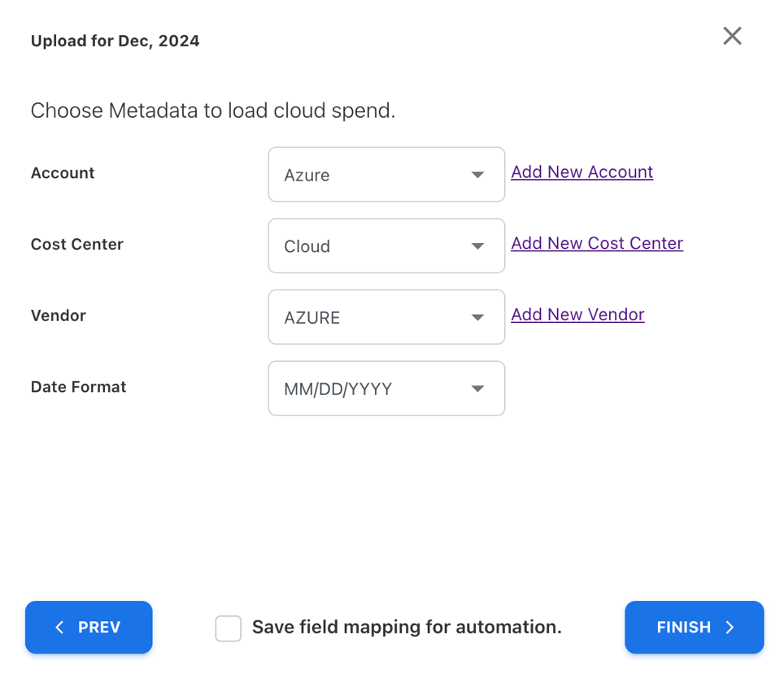Screen dimensions: 784x700
Task: Open the Vendor dropdown showing AZURE
Action: click(x=374, y=318)
